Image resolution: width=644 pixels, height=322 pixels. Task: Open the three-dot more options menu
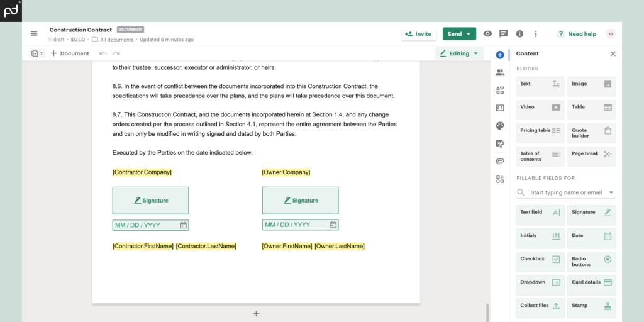pyautogui.click(x=536, y=34)
